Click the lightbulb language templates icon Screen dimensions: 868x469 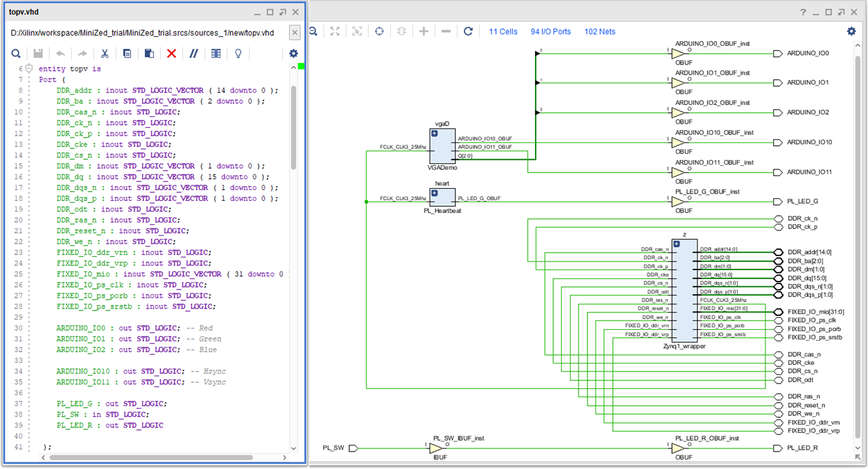[238, 54]
